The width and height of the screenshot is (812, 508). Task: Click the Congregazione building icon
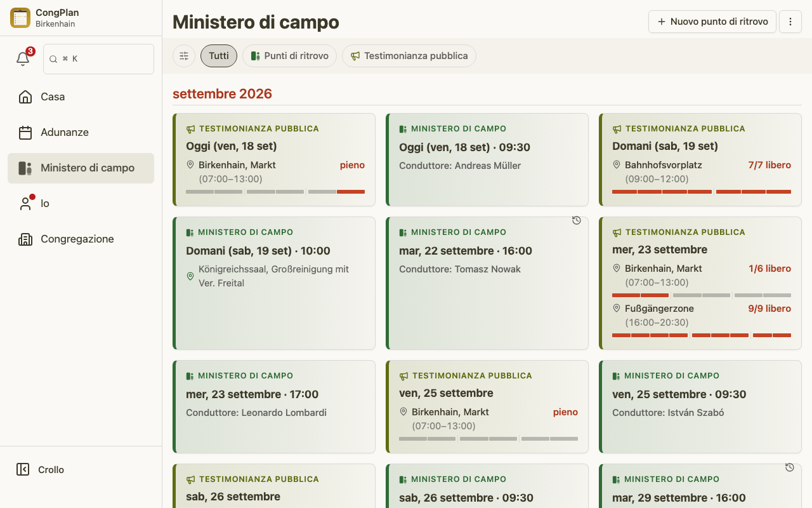pos(25,239)
